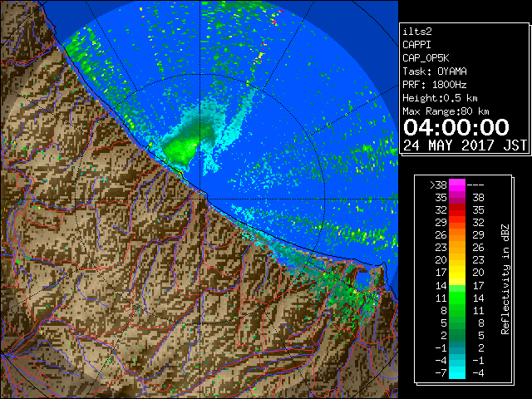The width and height of the screenshot is (532, 399).
Task: Pick the cyan band in reflectivity legend
Action: click(457, 367)
